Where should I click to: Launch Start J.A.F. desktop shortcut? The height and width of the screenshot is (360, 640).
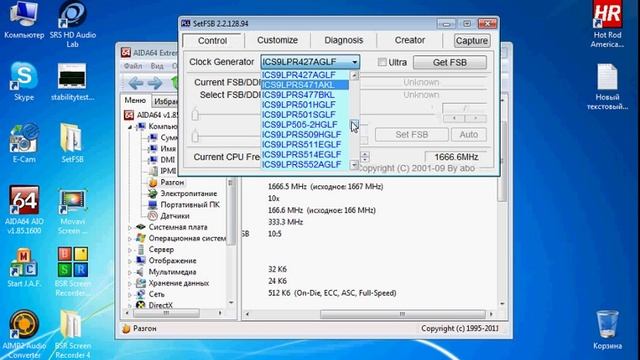(x=24, y=267)
